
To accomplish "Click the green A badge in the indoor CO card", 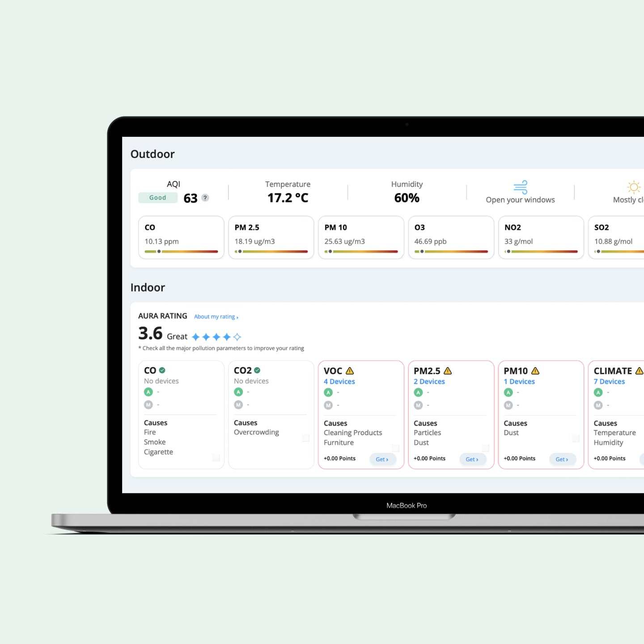I will point(148,392).
